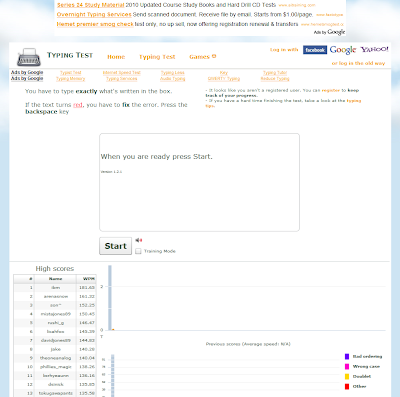Click the Wrong case magenta legend swatch
This screenshot has width=400, height=397.
(x=347, y=367)
